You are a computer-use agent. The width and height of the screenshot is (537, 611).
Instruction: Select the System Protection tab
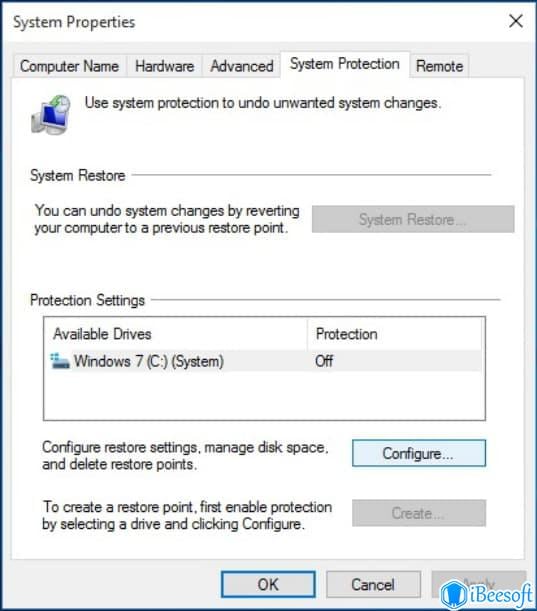[x=345, y=64]
